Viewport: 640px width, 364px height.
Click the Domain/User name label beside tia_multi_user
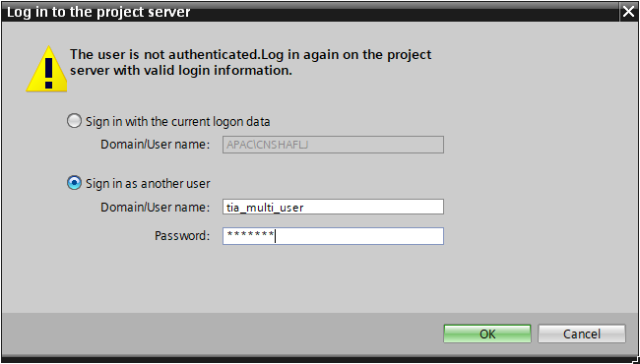point(156,207)
